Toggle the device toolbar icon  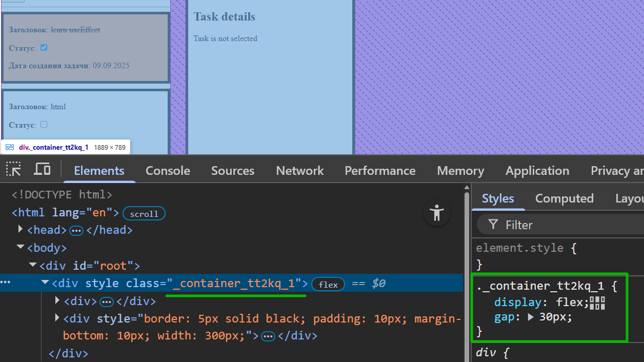42,170
